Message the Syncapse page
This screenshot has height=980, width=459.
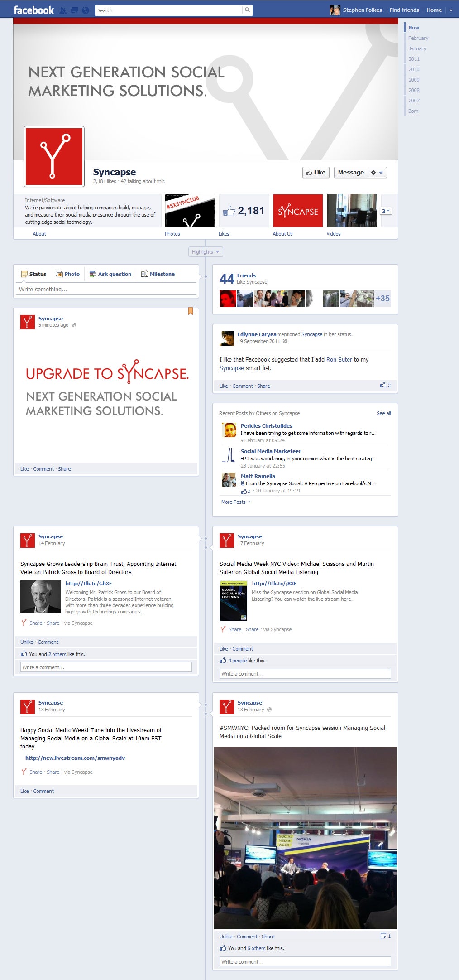click(x=351, y=173)
